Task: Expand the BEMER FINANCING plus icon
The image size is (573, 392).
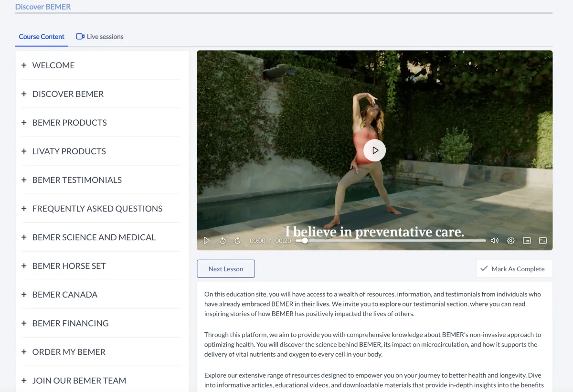Action: (x=24, y=323)
